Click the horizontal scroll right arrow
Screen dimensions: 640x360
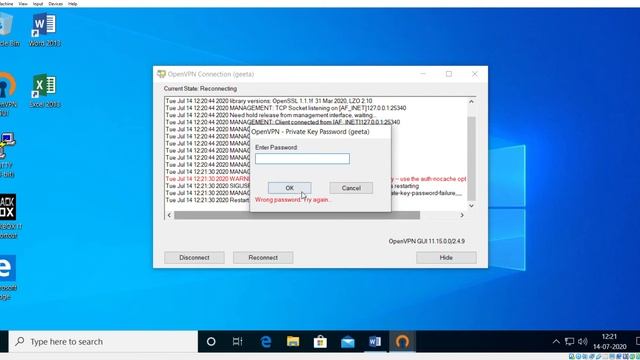tap(462, 215)
